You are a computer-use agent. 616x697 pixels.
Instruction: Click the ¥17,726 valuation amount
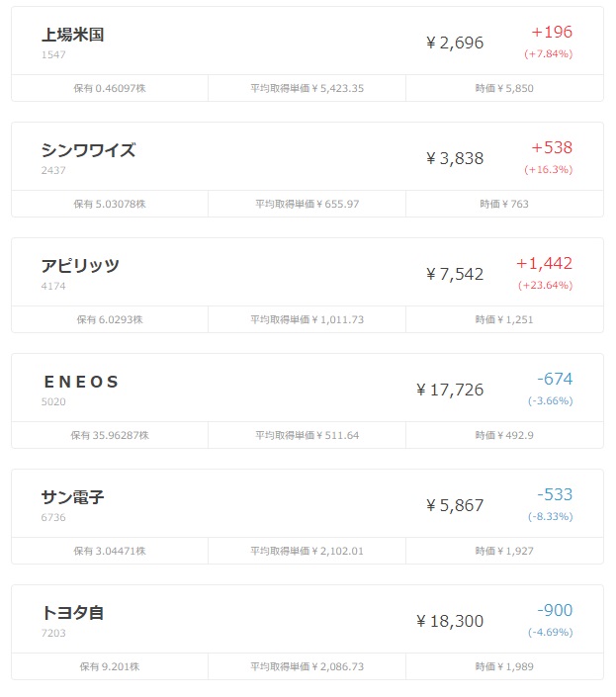click(x=450, y=390)
